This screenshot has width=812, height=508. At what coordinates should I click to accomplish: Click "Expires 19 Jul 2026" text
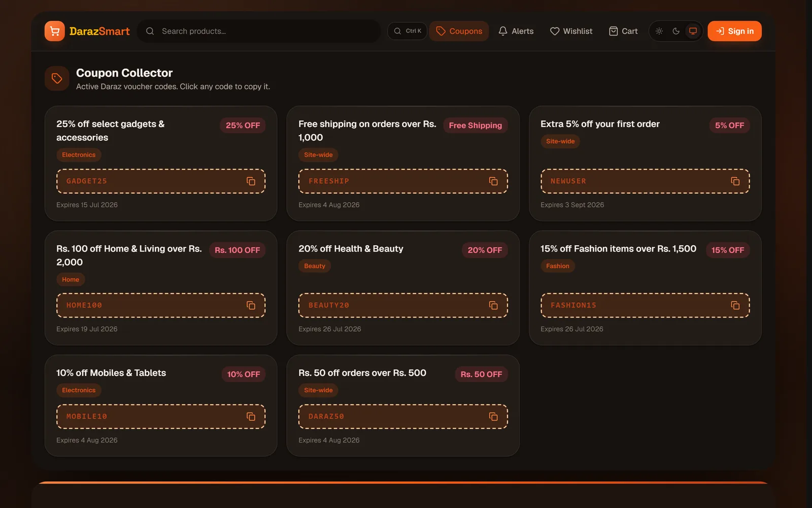point(87,329)
